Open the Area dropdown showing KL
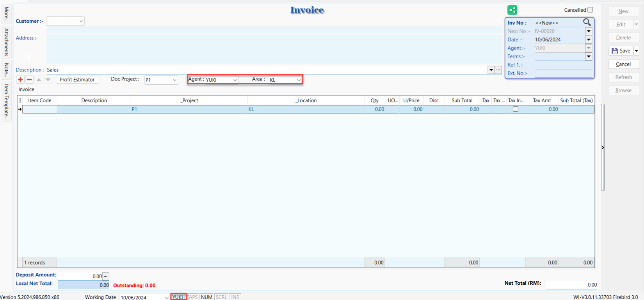The width and height of the screenshot is (644, 300). click(x=299, y=80)
